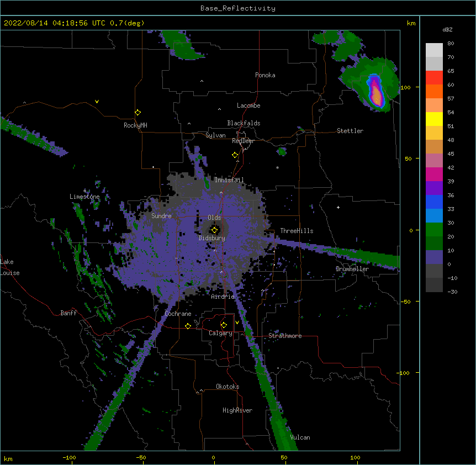476x465 pixels.
Task: Click the RedDeer city label
Action: [243, 141]
